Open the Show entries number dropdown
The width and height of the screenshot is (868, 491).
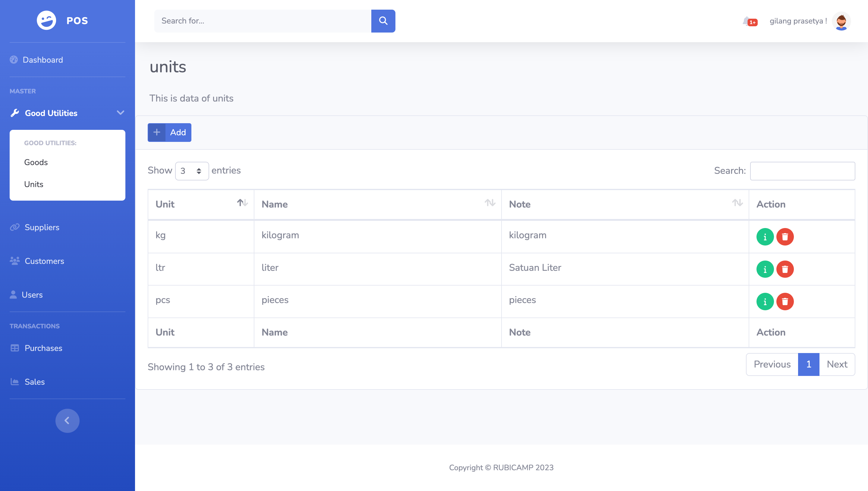(x=192, y=170)
